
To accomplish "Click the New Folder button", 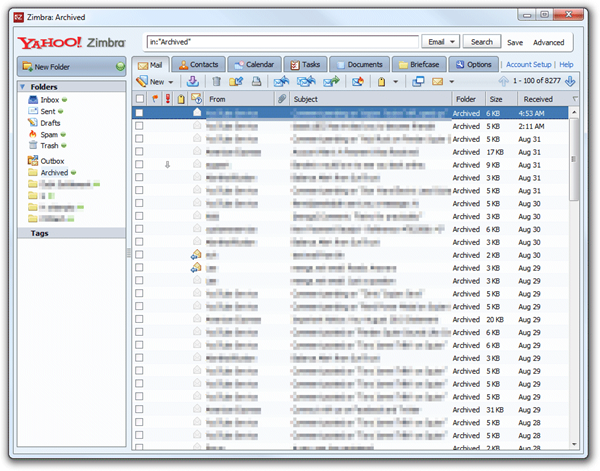I will pyautogui.click(x=72, y=67).
